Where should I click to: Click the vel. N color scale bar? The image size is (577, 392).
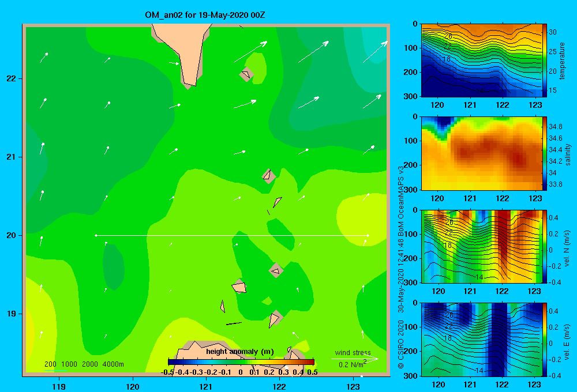(545, 246)
